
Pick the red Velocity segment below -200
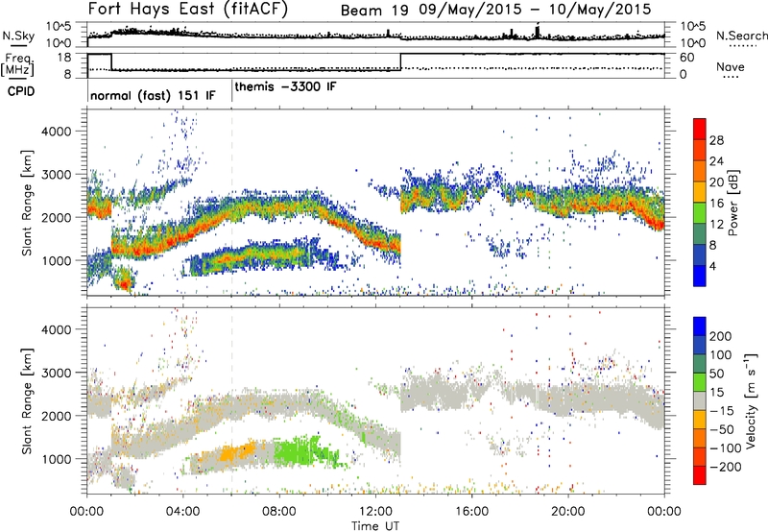click(x=700, y=475)
